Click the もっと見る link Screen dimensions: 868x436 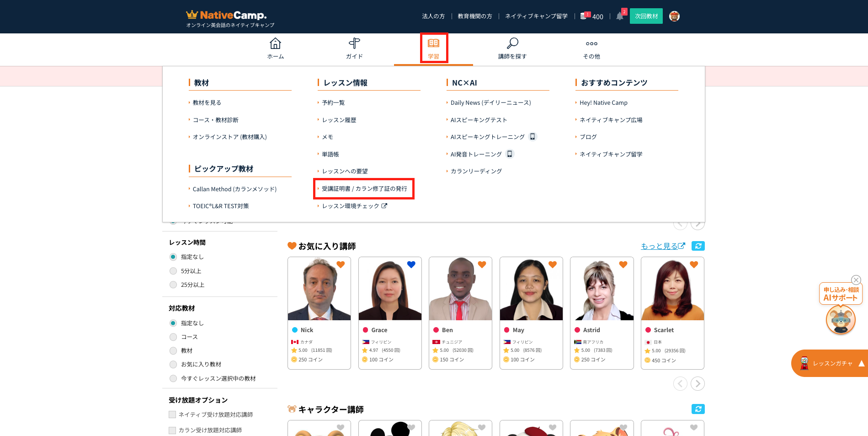[662, 246]
